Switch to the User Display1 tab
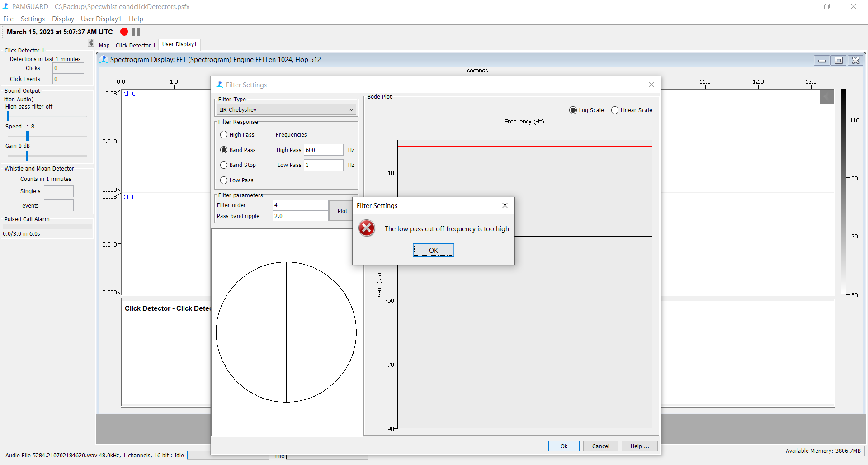Image resolution: width=868 pixels, height=465 pixels. (x=179, y=44)
